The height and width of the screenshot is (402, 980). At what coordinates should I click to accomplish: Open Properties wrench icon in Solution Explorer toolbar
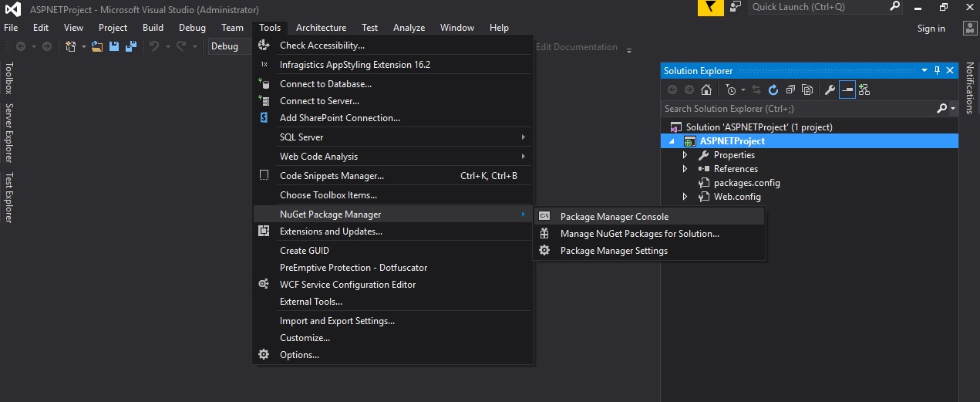tap(830, 90)
